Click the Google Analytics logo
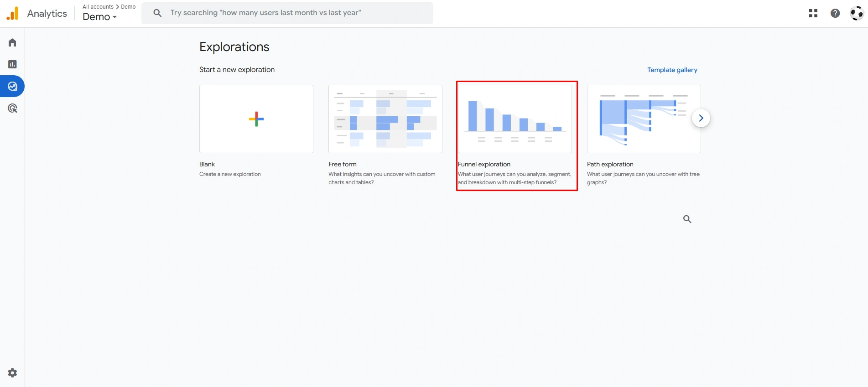Viewport: 868px width, 387px height. pos(13,13)
